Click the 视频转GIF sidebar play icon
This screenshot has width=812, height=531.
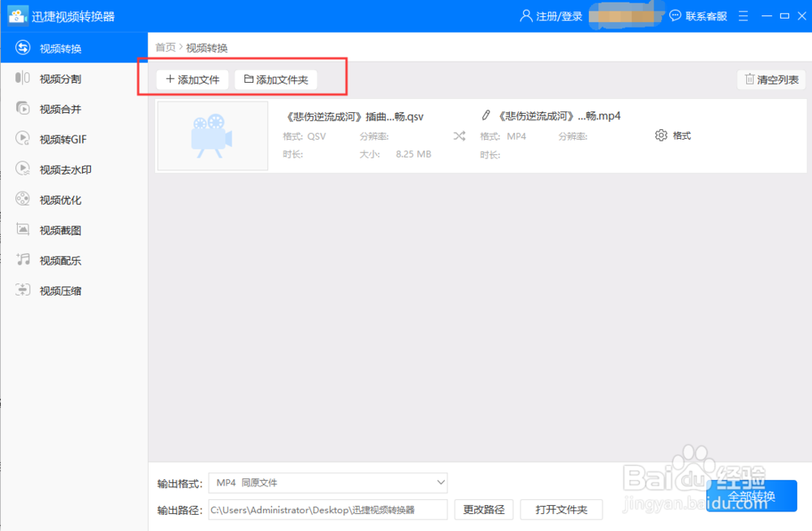coord(22,138)
